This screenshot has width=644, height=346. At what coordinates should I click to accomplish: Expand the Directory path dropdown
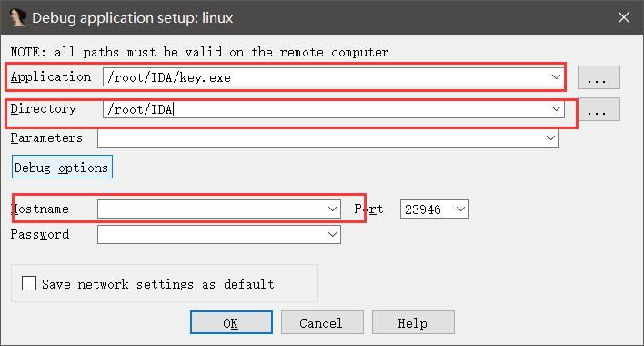(x=556, y=109)
